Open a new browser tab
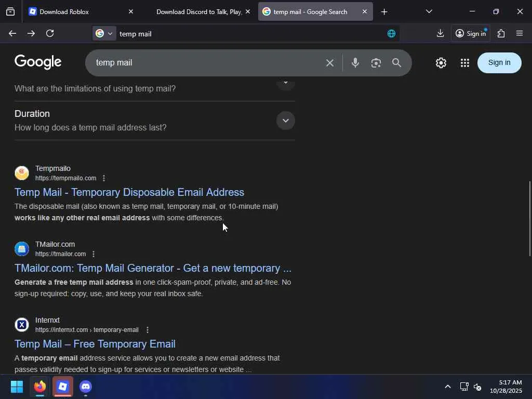This screenshot has height=399, width=532. 384,12
